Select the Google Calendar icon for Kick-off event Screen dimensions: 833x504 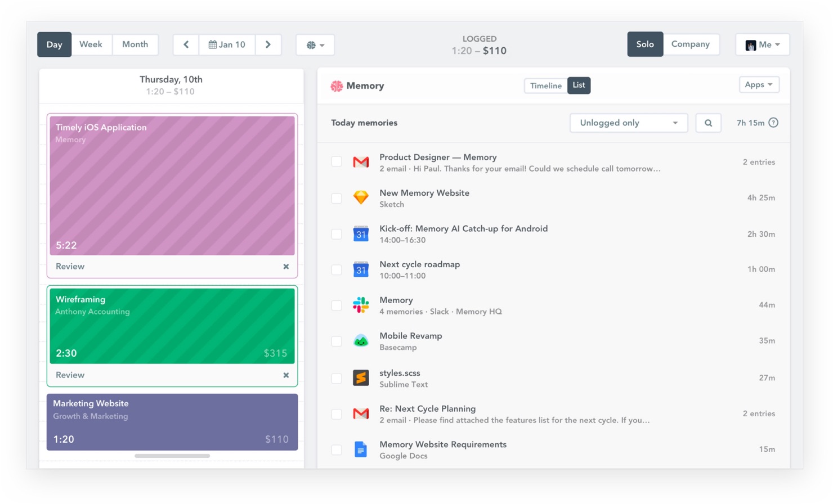point(360,233)
